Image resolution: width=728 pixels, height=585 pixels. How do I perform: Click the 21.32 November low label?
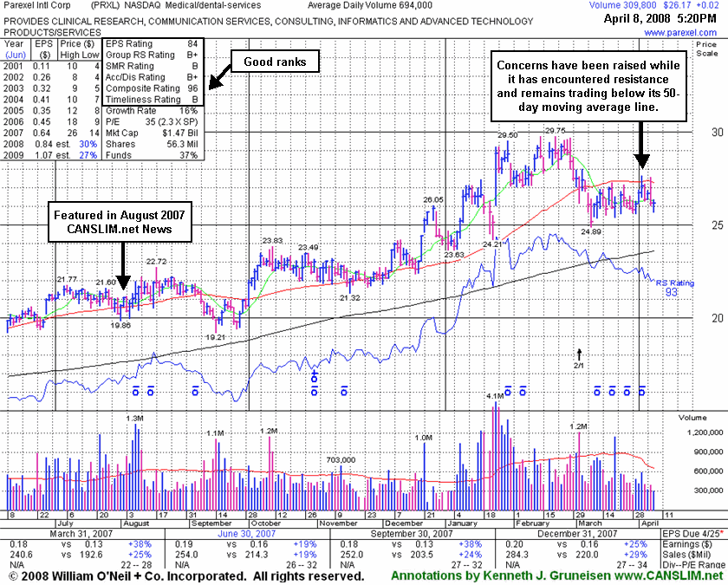pyautogui.click(x=349, y=298)
